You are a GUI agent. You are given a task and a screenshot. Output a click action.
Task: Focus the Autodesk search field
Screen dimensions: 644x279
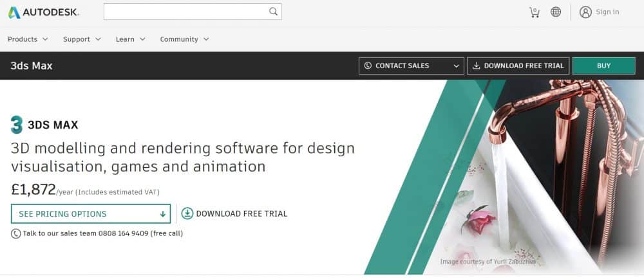(x=193, y=12)
